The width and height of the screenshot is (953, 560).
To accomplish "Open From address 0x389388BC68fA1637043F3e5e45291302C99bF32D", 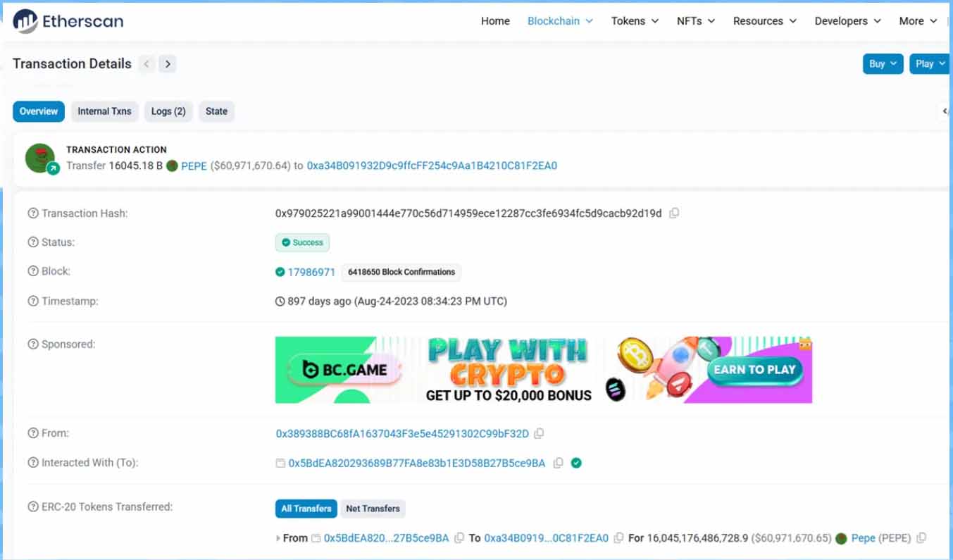I will pyautogui.click(x=402, y=434).
